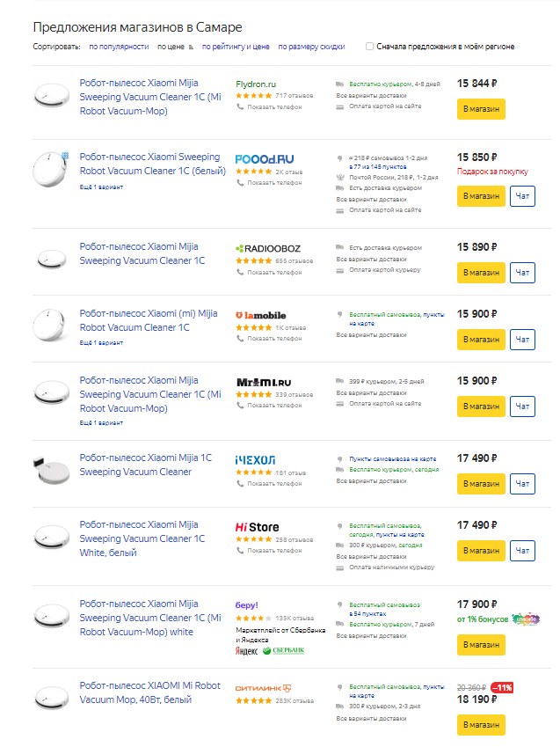Click the Hi Store logo
Image resolution: width=560 pixels, height=747 pixels.
pyautogui.click(x=258, y=527)
